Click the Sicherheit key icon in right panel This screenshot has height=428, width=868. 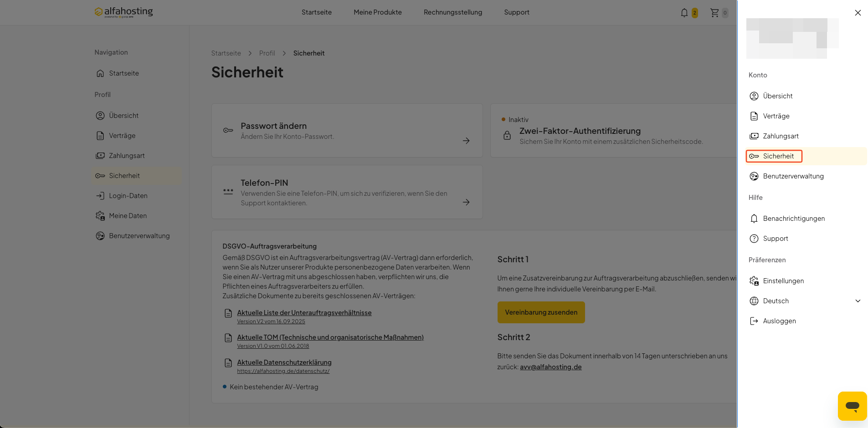coord(754,156)
